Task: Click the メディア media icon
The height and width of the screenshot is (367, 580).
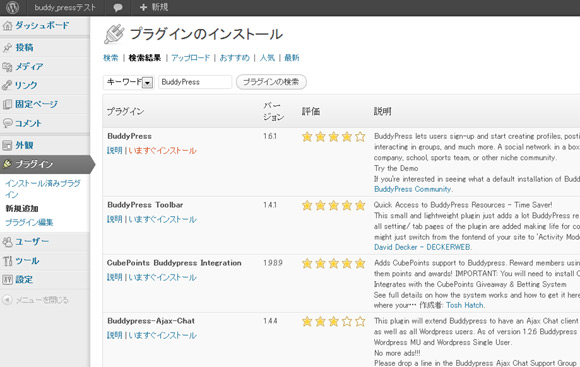Action: pyautogui.click(x=7, y=67)
